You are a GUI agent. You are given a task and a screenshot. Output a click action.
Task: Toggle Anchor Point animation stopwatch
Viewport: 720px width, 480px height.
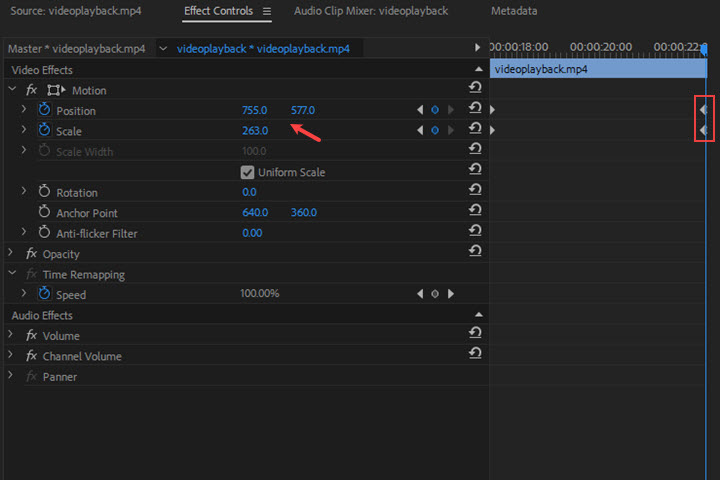point(45,212)
